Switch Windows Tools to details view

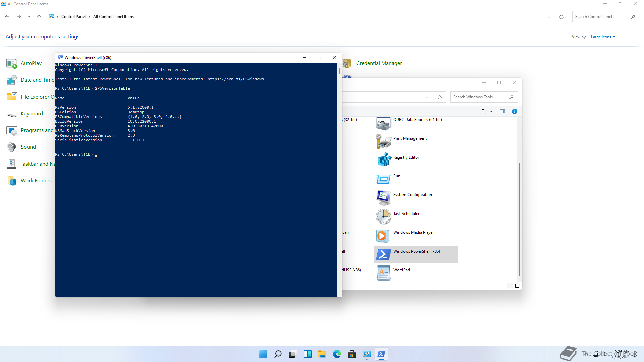[510, 286]
